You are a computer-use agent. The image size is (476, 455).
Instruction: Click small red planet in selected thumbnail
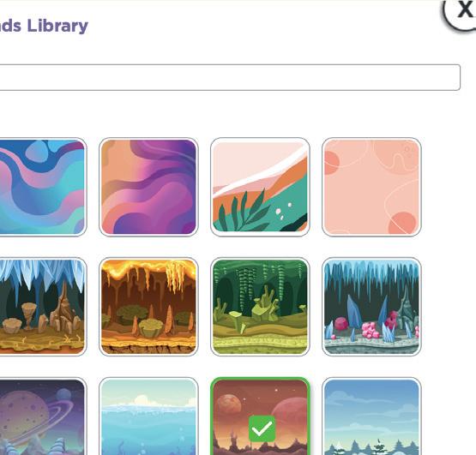(x=229, y=405)
